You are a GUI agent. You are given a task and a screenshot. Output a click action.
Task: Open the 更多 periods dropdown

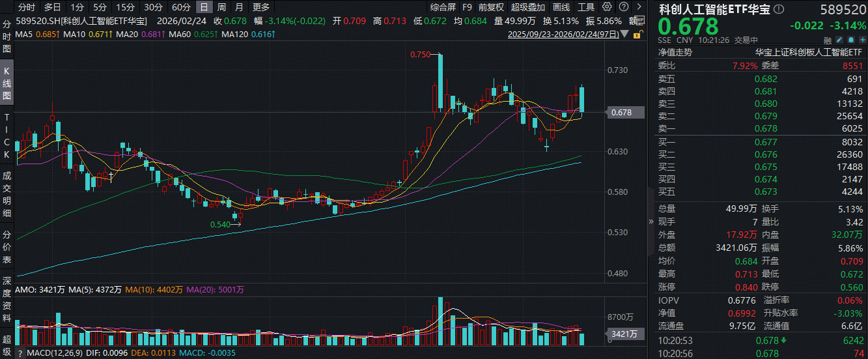260,7
